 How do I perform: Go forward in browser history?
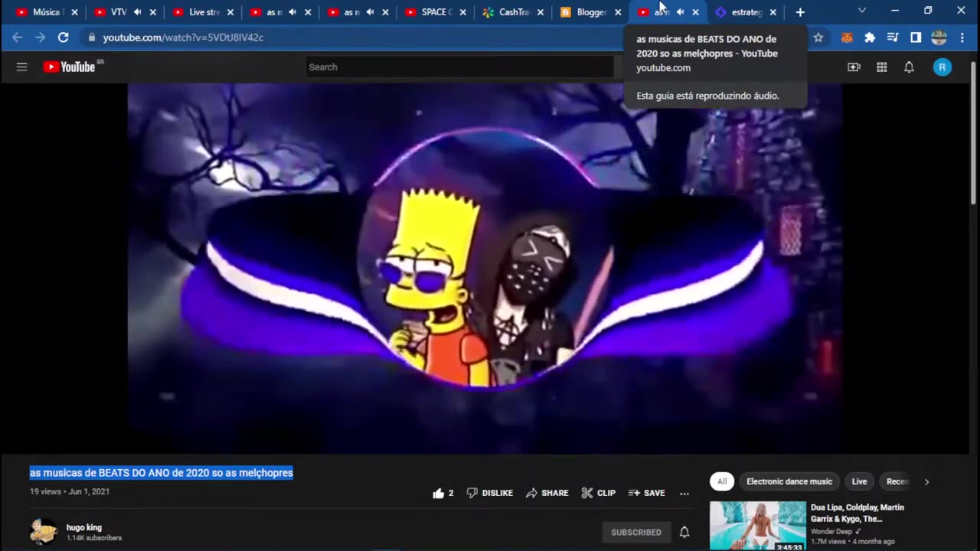pyautogui.click(x=40, y=37)
